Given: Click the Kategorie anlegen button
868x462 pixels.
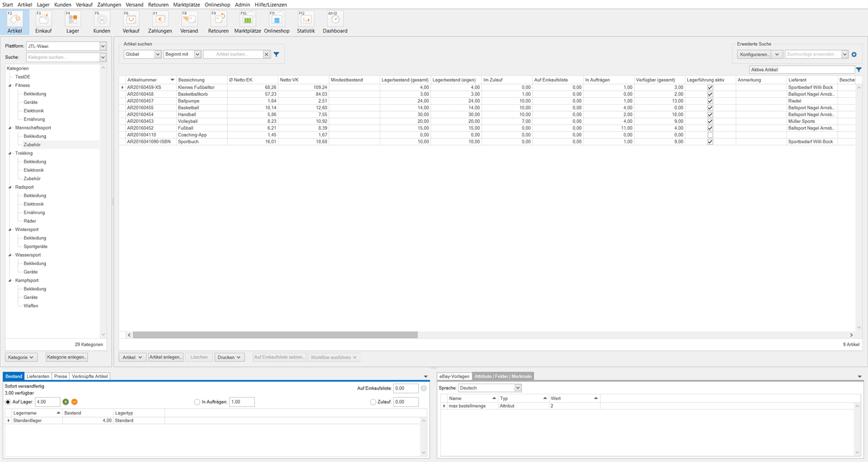Looking at the screenshot, I should pos(66,357).
